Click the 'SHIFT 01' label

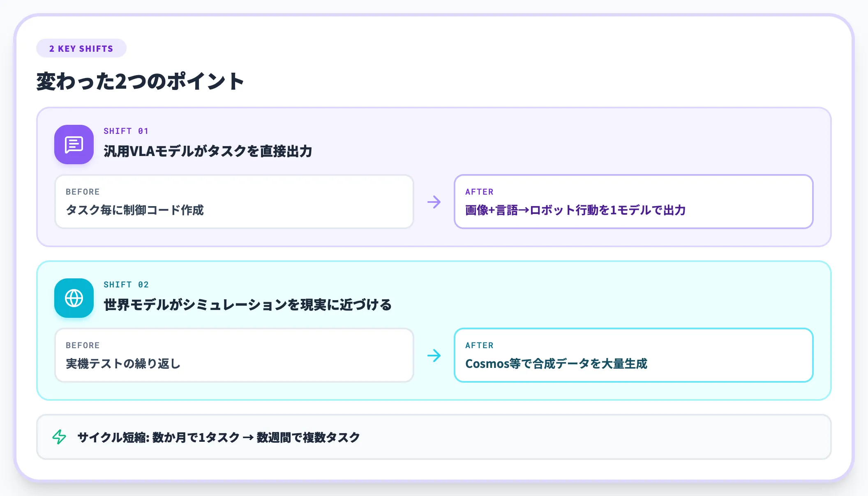coord(126,131)
